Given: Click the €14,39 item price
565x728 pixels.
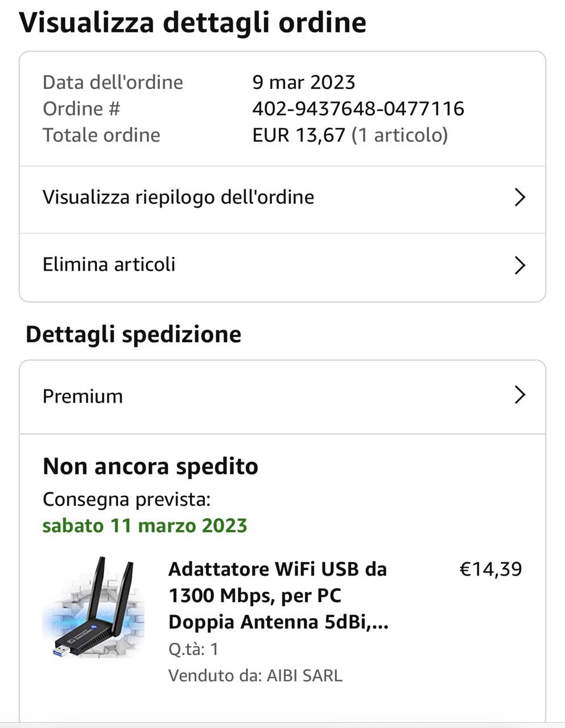Looking at the screenshot, I should click(x=490, y=569).
